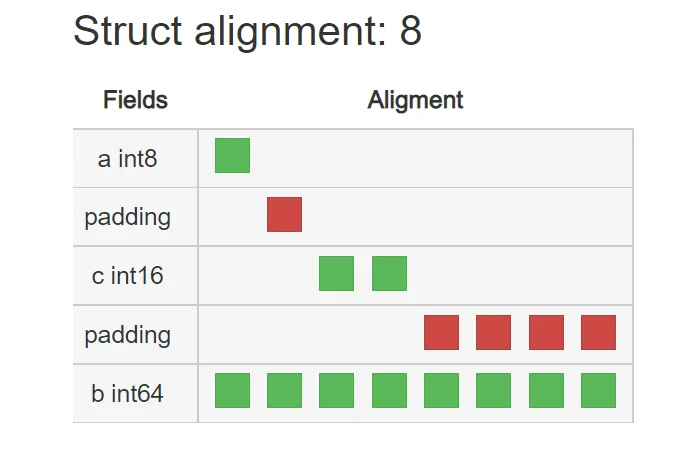
Task: Click the 'padding' label above b int64
Action: point(128,336)
